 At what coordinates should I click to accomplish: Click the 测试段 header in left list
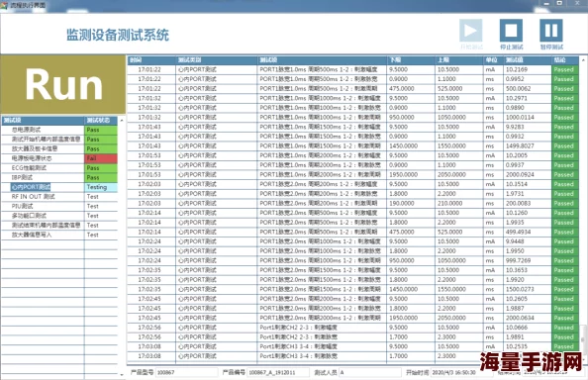(x=43, y=121)
